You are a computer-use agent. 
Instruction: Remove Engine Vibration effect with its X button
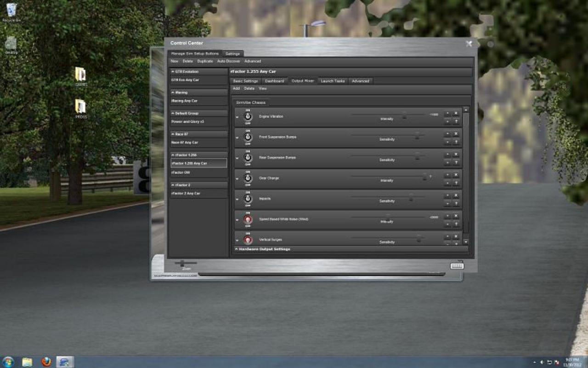click(x=456, y=113)
